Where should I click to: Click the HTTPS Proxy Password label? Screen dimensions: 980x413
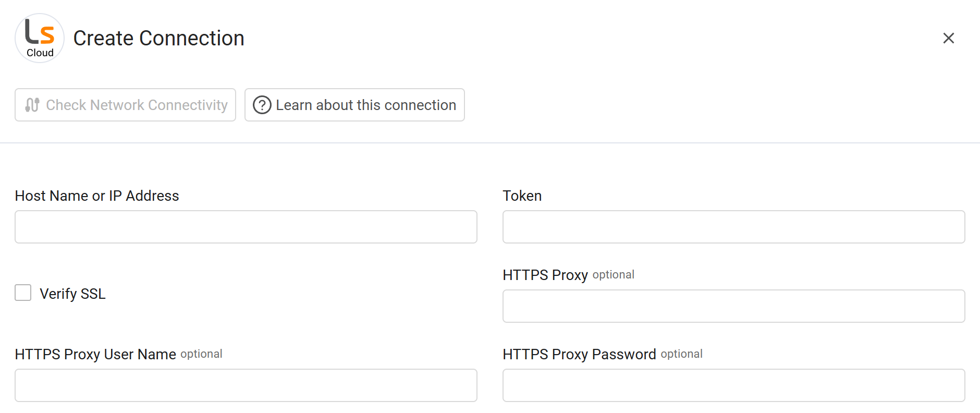(579, 354)
